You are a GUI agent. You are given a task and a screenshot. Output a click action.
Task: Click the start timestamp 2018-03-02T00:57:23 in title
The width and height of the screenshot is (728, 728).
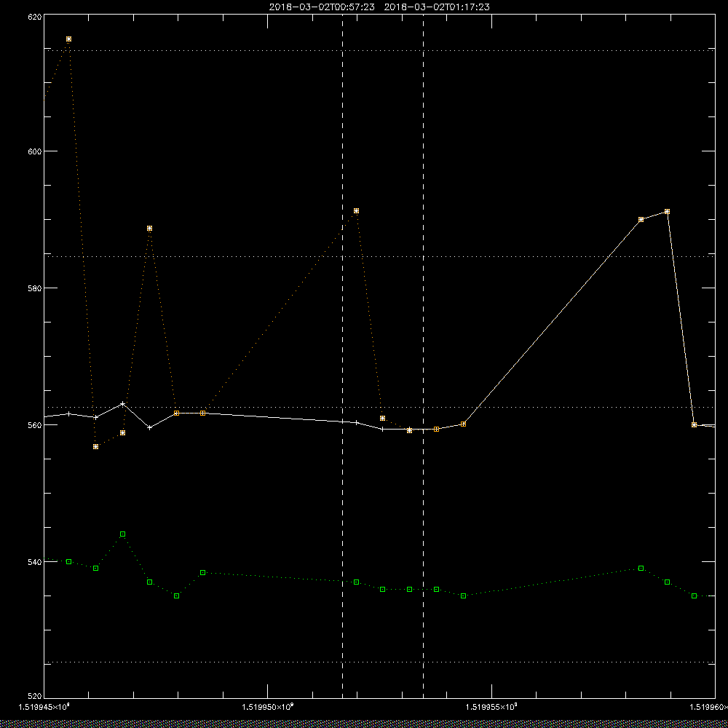322,7
